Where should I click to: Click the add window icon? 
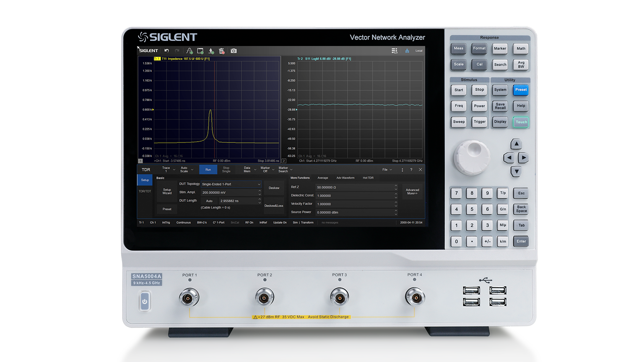(x=200, y=51)
